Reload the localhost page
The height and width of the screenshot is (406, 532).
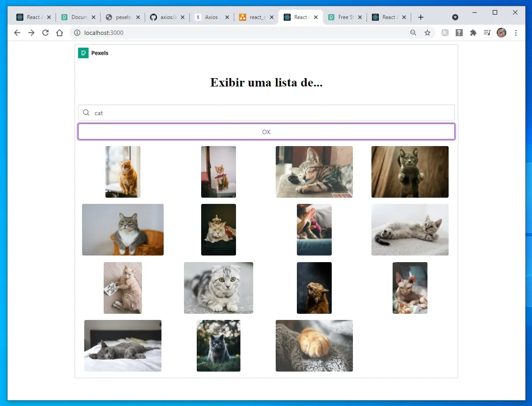(45, 33)
